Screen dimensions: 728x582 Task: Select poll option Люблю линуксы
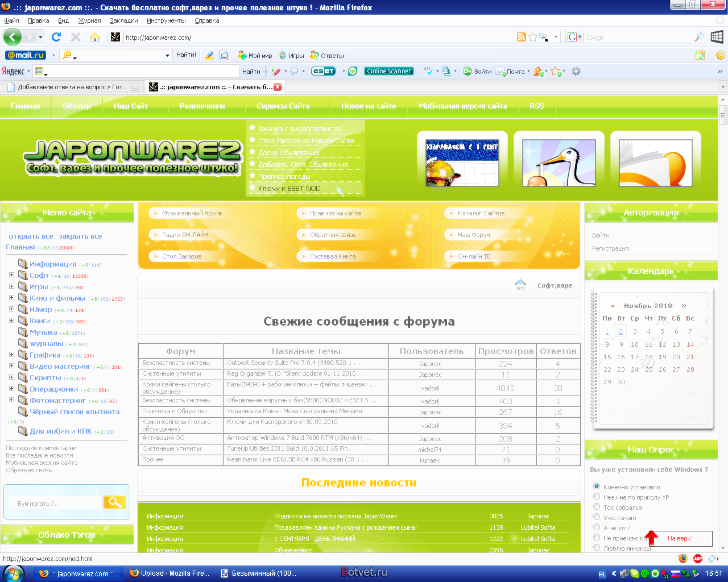coord(597,547)
